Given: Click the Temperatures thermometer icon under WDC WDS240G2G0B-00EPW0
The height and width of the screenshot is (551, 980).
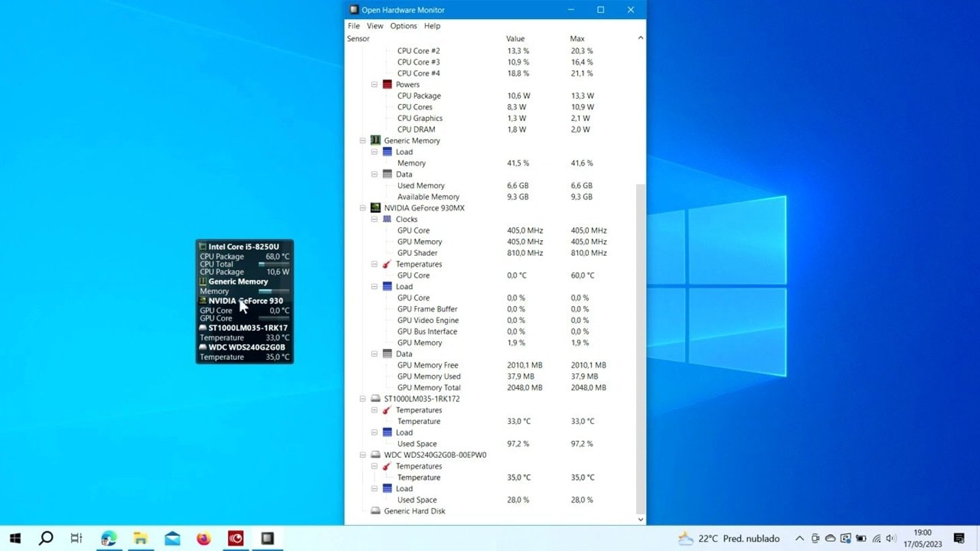Looking at the screenshot, I should click(387, 466).
